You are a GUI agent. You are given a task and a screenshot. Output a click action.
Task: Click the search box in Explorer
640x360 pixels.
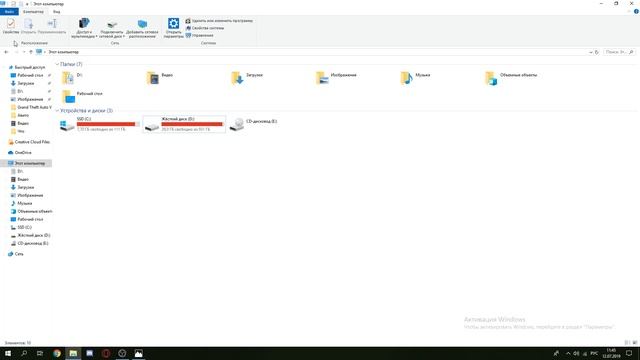coord(619,52)
